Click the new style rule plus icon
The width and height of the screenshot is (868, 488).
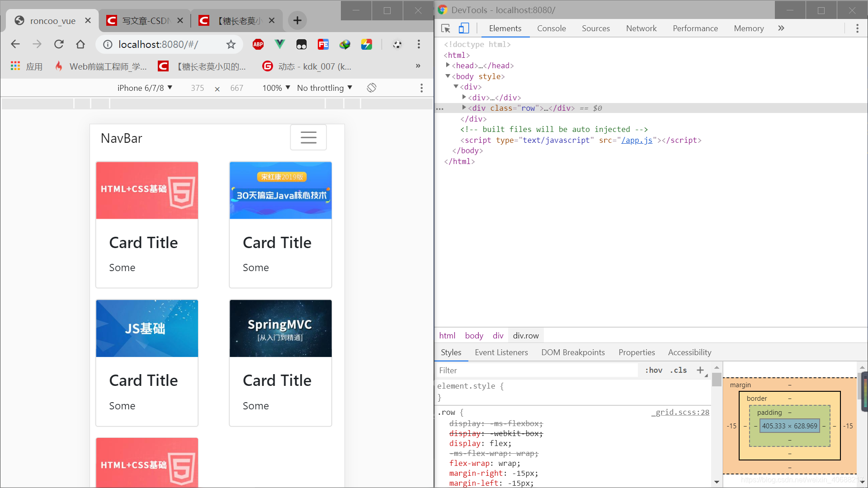pyautogui.click(x=700, y=370)
